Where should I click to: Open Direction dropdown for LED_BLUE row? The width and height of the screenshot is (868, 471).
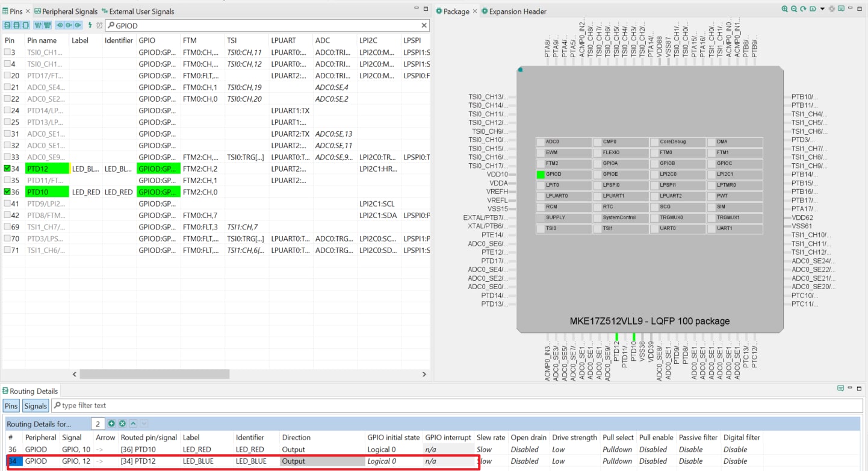[322, 461]
